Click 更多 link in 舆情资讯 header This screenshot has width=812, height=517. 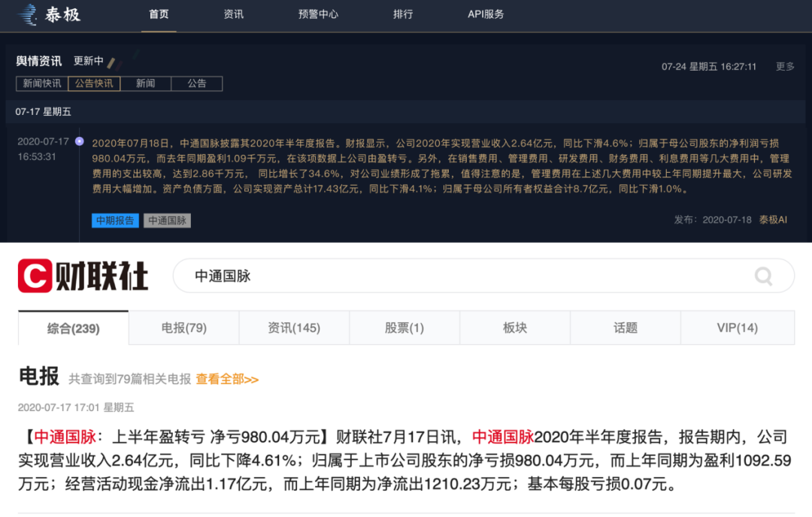click(x=785, y=66)
